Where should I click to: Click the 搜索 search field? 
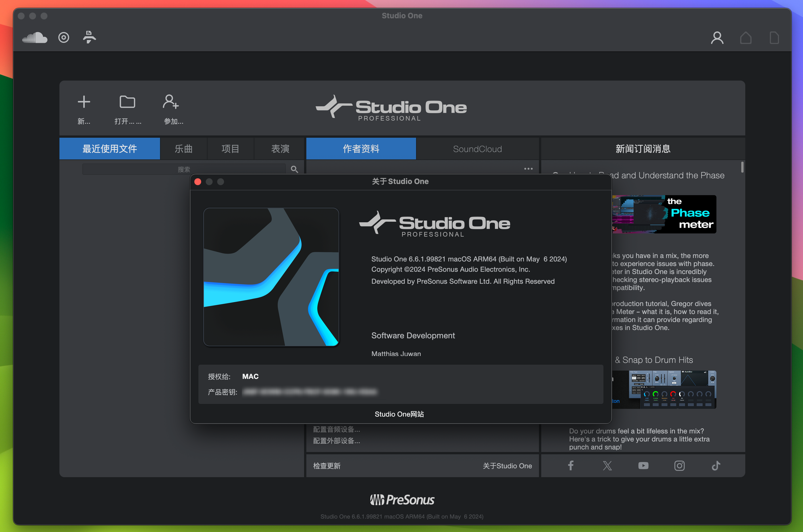pyautogui.click(x=184, y=169)
